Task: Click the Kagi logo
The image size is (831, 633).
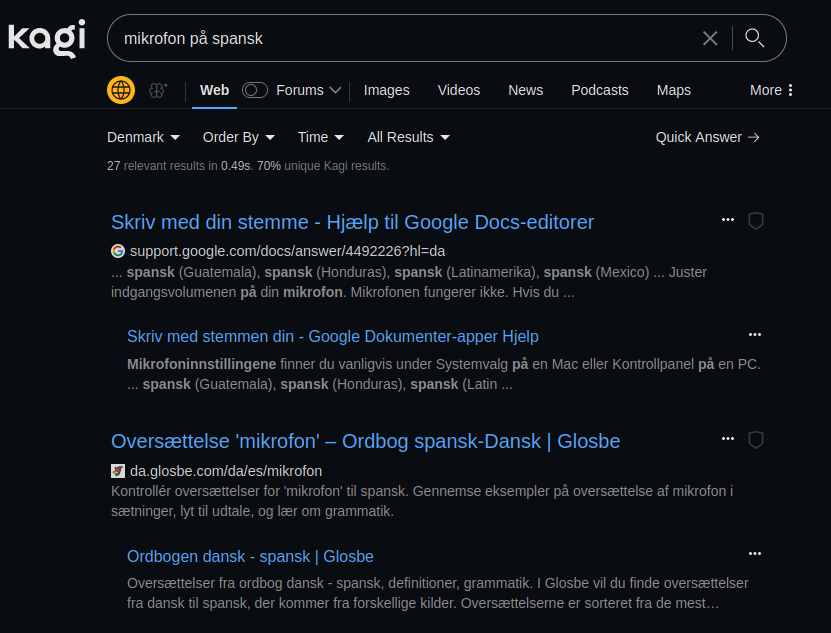Action: click(46, 38)
